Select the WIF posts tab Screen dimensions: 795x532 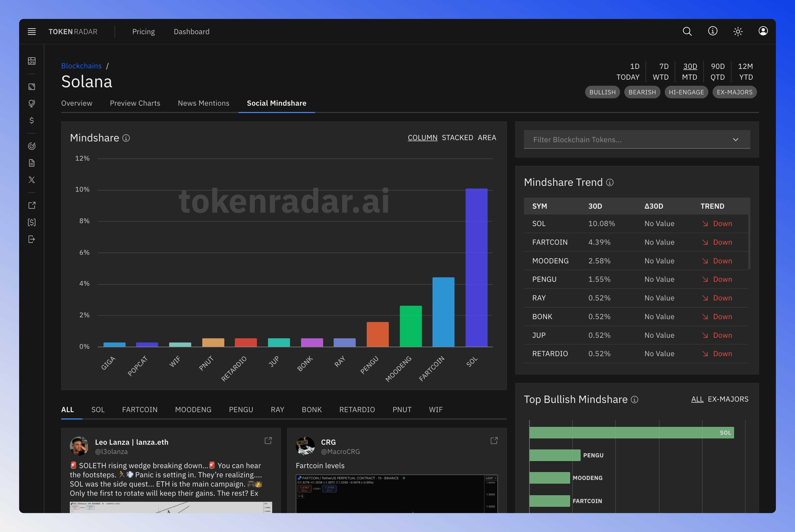pyautogui.click(x=436, y=410)
